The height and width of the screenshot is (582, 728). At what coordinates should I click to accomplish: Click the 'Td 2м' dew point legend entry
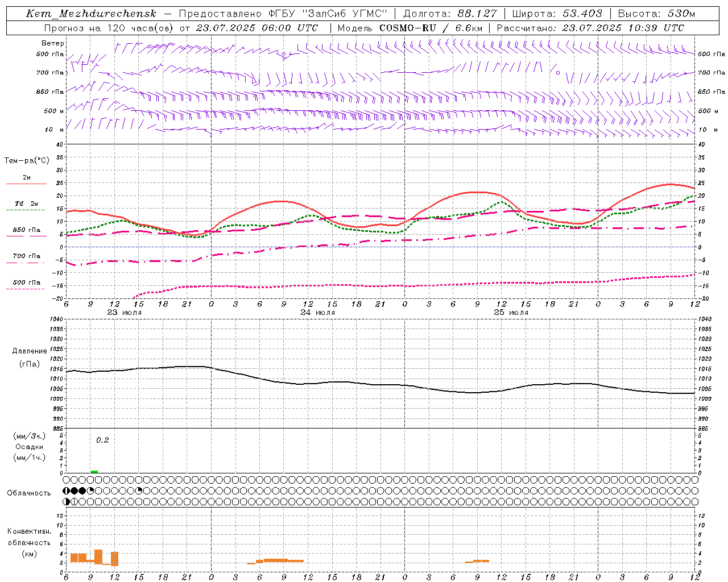27,203
